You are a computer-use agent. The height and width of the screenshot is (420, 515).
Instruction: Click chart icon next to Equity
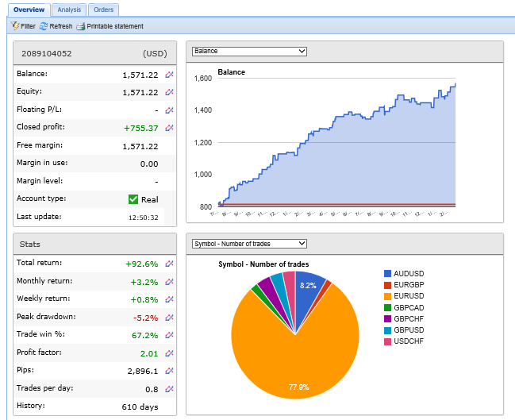pos(169,92)
